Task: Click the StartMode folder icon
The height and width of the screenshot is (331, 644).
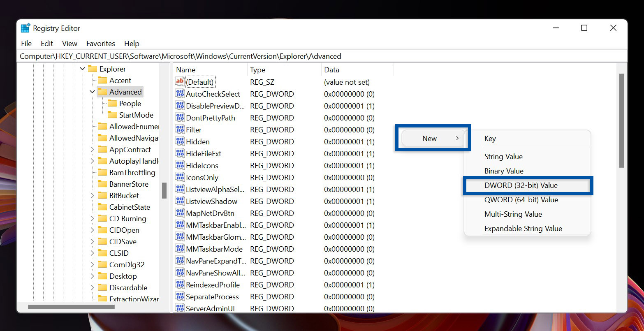Action: (x=112, y=115)
